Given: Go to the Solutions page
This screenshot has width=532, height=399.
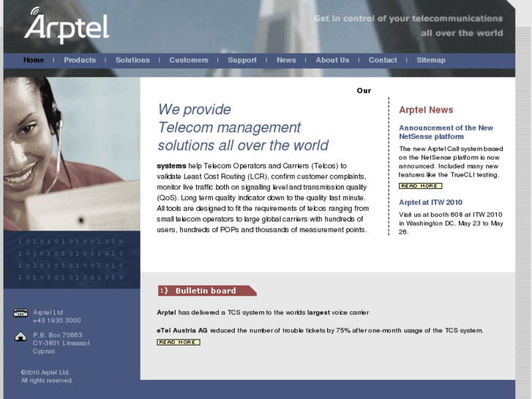Looking at the screenshot, I should 132,60.
